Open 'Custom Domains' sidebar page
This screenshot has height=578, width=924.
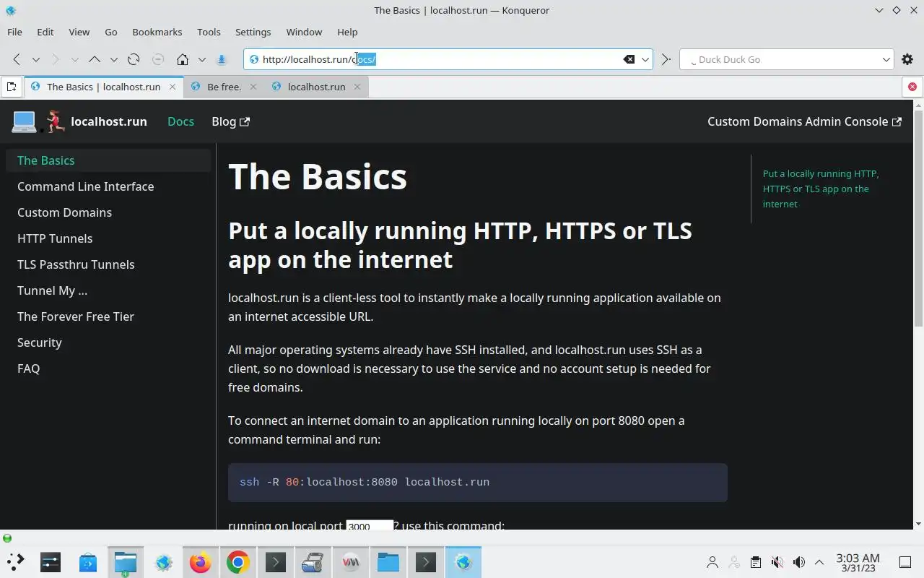[x=108, y=212]
